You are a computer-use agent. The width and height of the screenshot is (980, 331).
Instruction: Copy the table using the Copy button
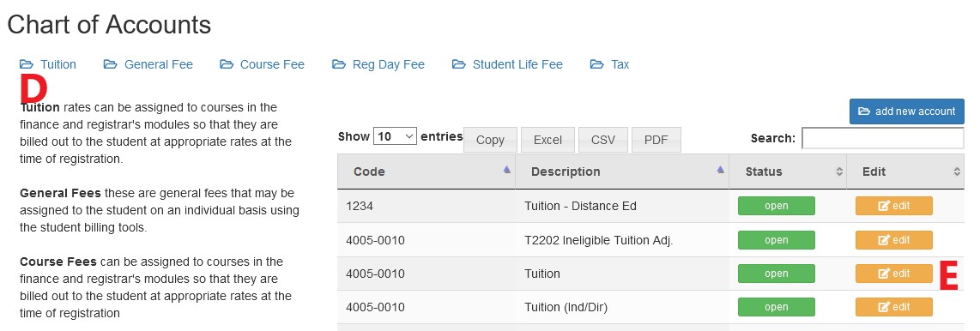pos(490,140)
